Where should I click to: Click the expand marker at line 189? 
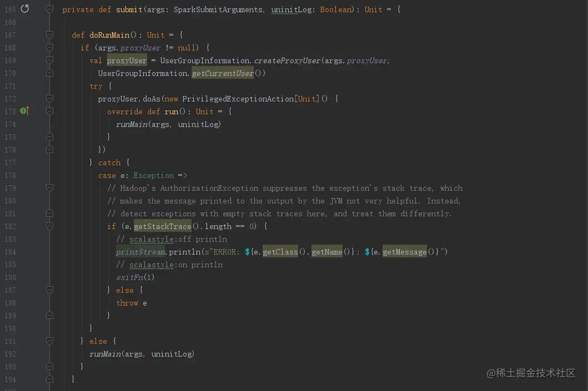(49, 316)
